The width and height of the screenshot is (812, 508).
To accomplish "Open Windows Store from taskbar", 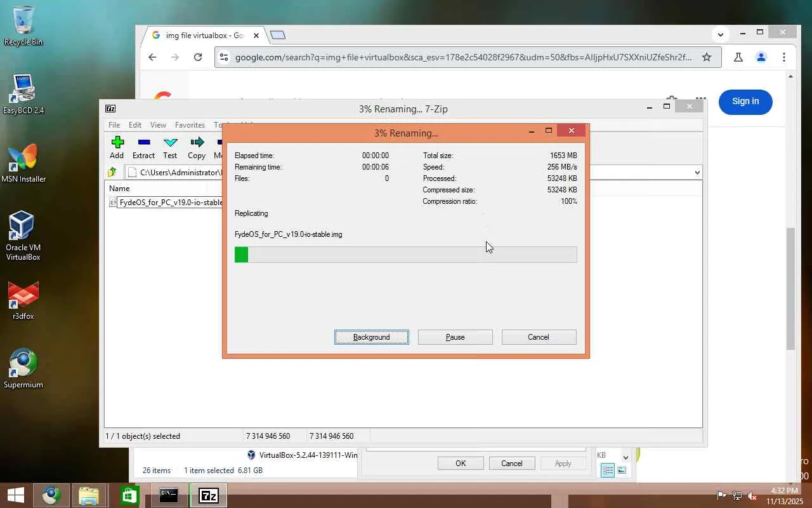I will click(x=129, y=495).
